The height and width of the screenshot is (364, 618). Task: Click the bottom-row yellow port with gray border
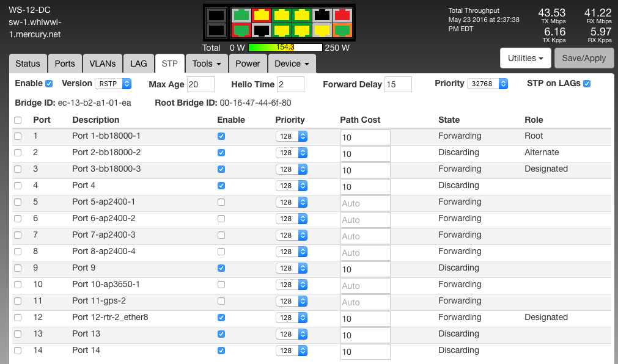coord(322,29)
